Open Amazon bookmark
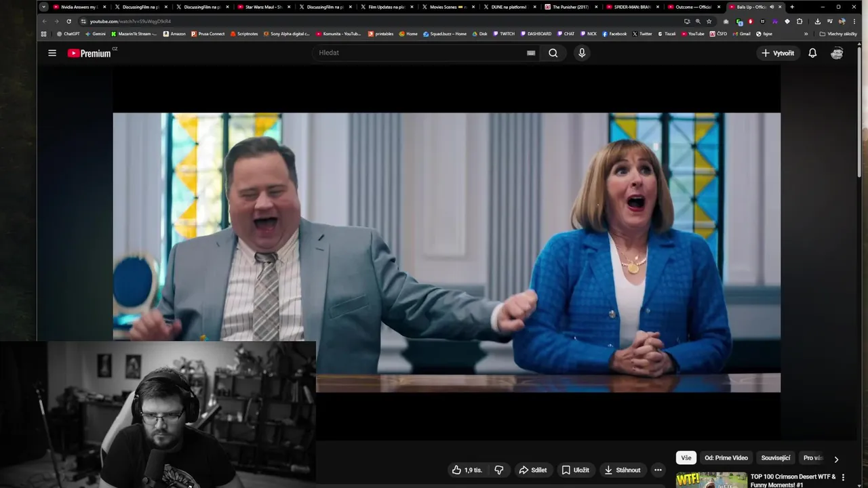 point(174,33)
